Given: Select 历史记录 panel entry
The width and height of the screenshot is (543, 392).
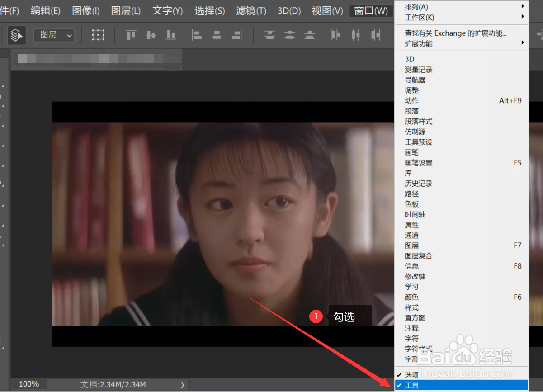Looking at the screenshot, I should [x=461, y=184].
